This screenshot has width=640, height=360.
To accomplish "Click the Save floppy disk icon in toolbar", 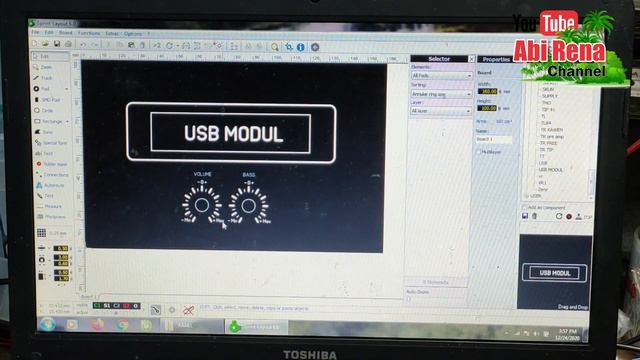I will [57, 44].
